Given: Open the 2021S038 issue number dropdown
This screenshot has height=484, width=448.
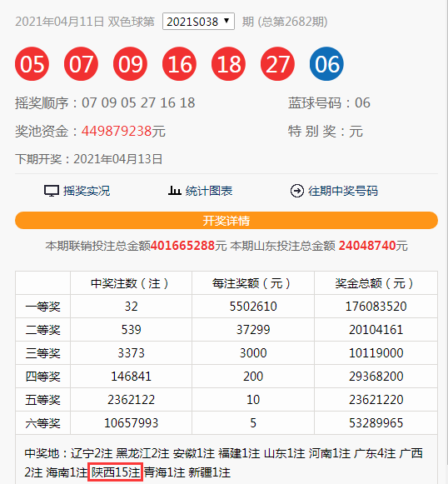Looking at the screenshot, I should 198,22.
